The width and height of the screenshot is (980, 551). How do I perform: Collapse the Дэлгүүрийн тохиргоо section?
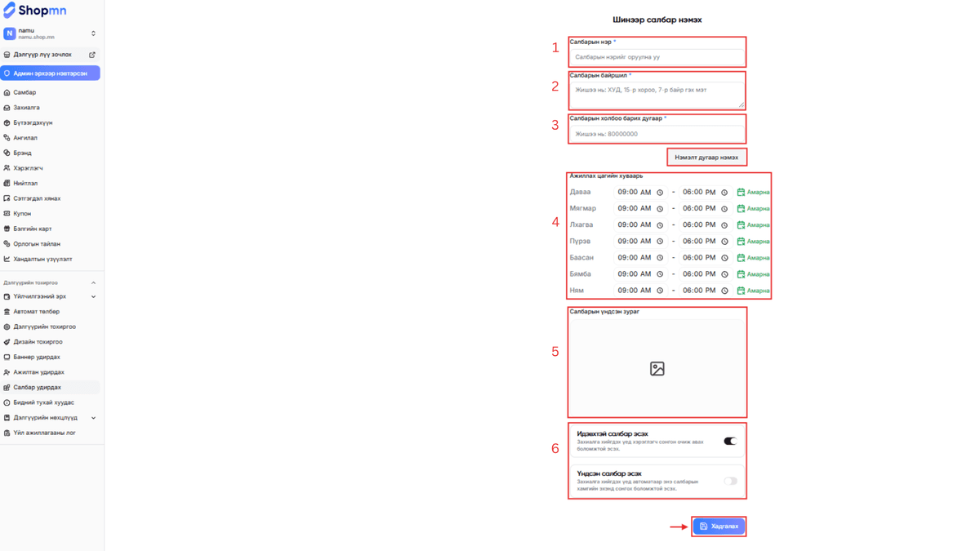pyautogui.click(x=93, y=282)
